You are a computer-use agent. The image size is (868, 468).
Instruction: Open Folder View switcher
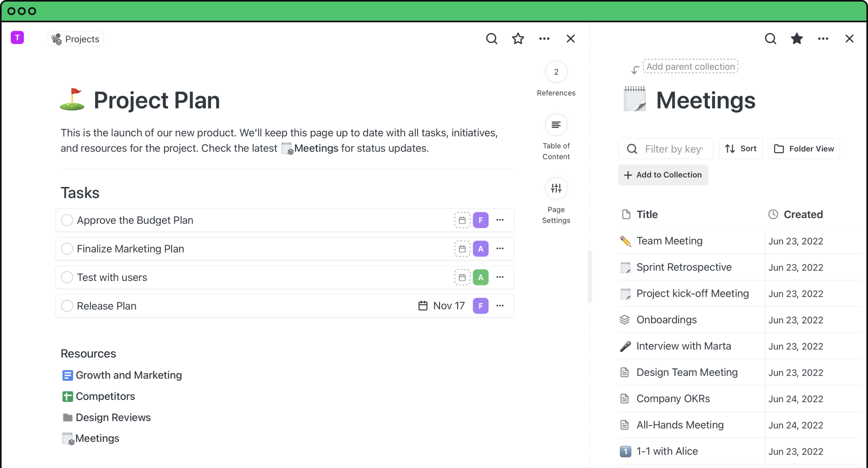803,149
